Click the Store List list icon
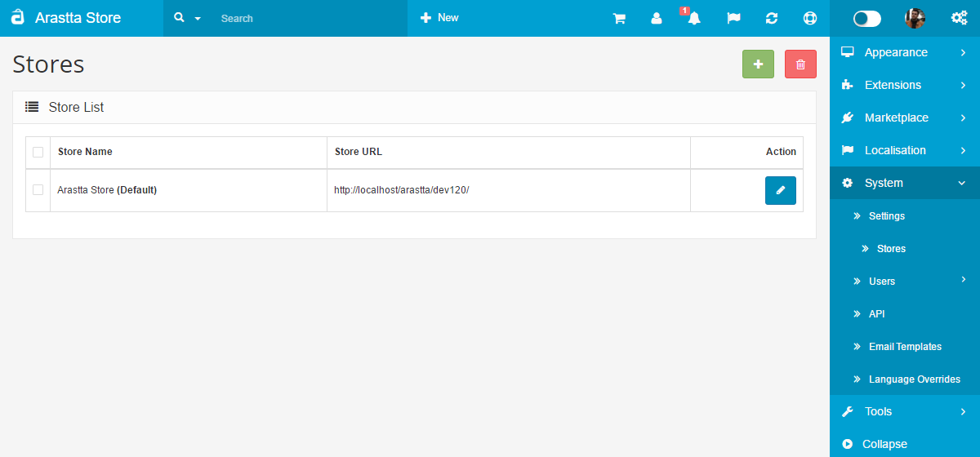The image size is (980, 457). 32,107
